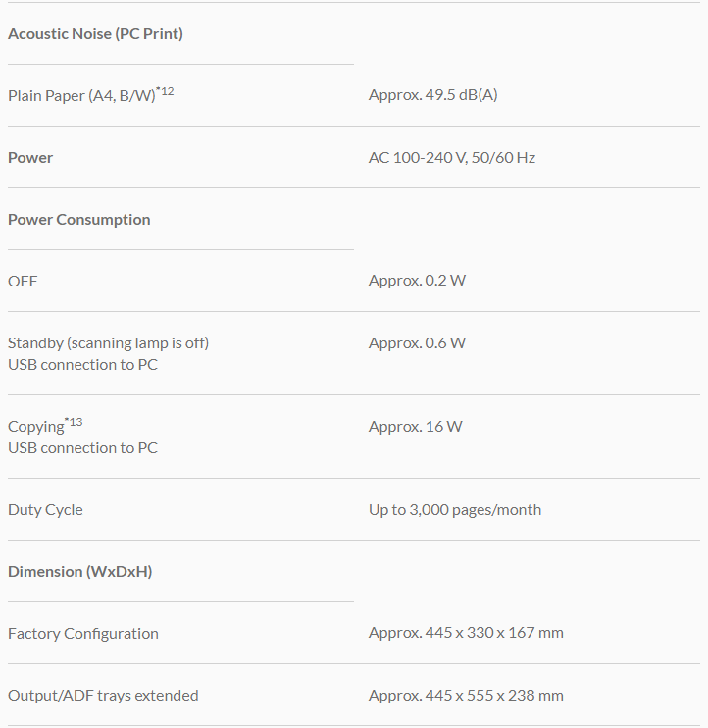This screenshot has height=728, width=708.
Task: Select the Approx. 0.6 W value
Action: (x=417, y=343)
